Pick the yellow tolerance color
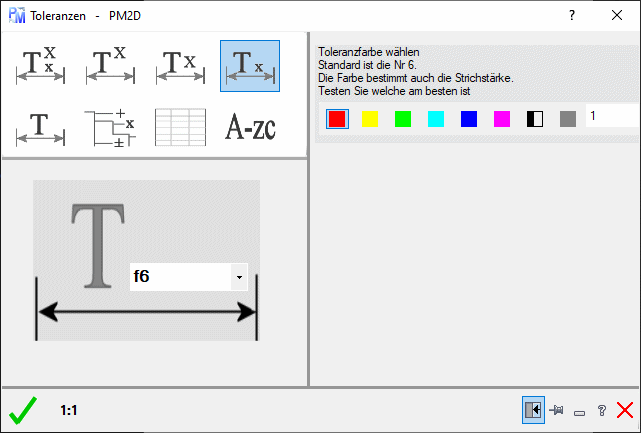The width and height of the screenshot is (641, 433). coord(370,119)
